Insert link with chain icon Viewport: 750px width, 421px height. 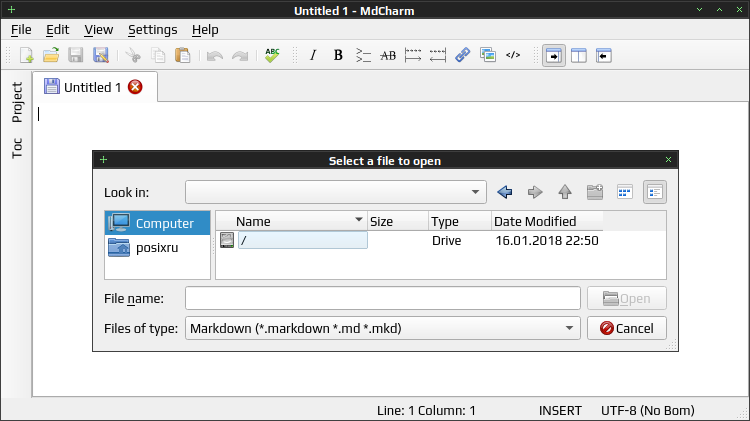463,55
